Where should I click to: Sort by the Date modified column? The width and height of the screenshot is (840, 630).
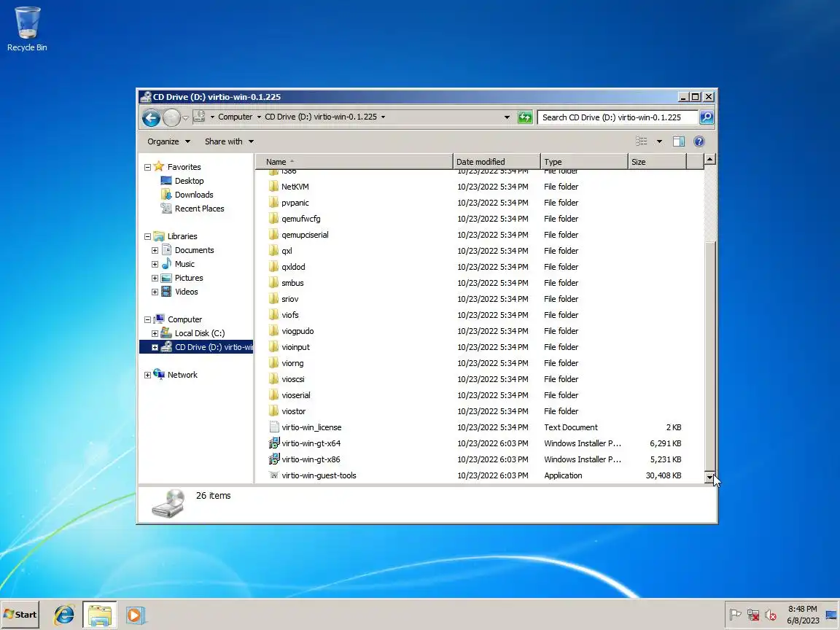(497, 161)
